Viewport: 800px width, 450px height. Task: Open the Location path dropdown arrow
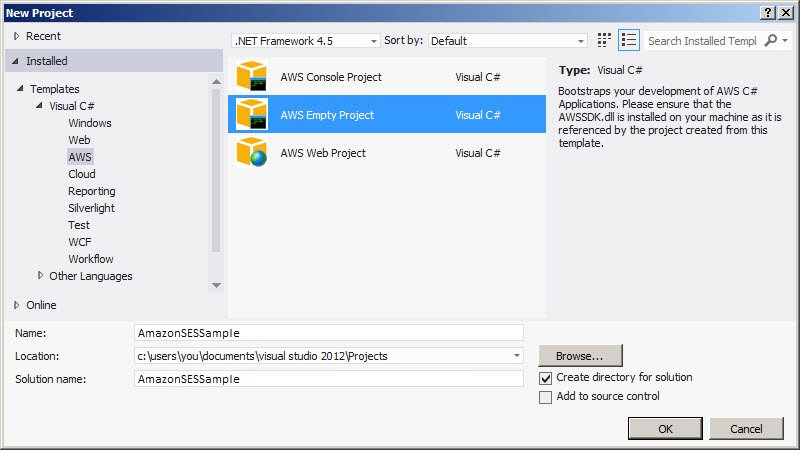(516, 356)
